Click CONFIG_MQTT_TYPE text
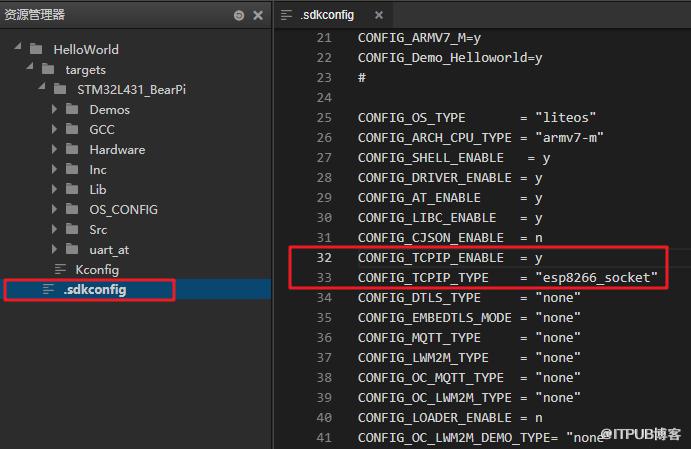 click(x=419, y=338)
